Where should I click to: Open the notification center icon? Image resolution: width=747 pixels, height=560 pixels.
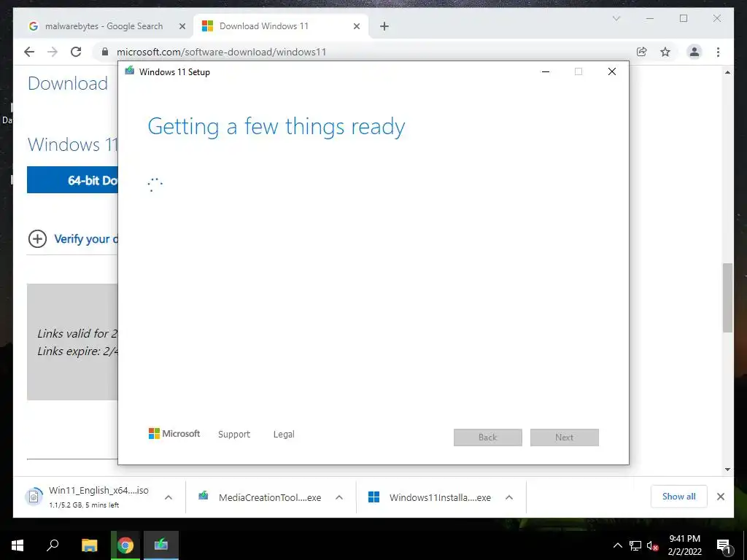(x=724, y=545)
